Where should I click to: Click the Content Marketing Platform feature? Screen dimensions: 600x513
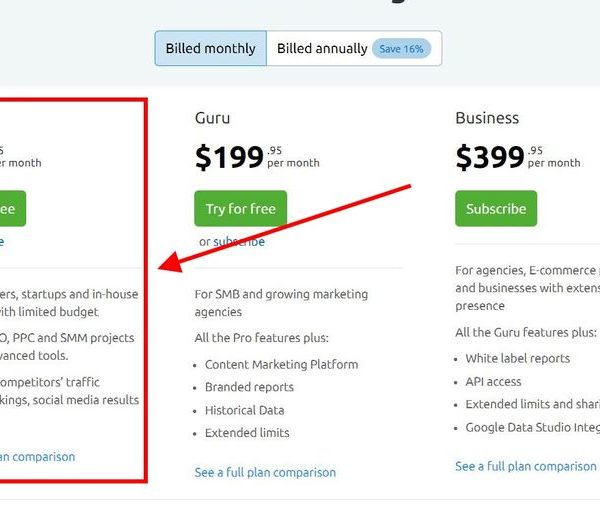281,364
